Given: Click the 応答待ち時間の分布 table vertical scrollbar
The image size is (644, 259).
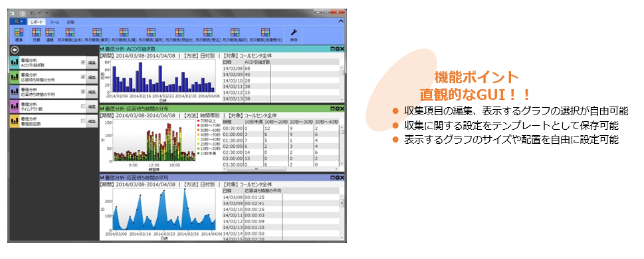Looking at the screenshot, I should click(x=342, y=145).
